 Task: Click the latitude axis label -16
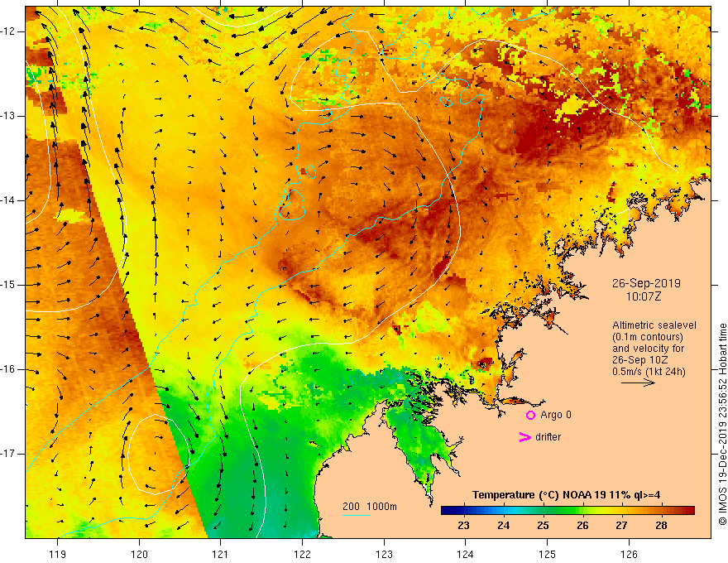[x=8, y=369]
